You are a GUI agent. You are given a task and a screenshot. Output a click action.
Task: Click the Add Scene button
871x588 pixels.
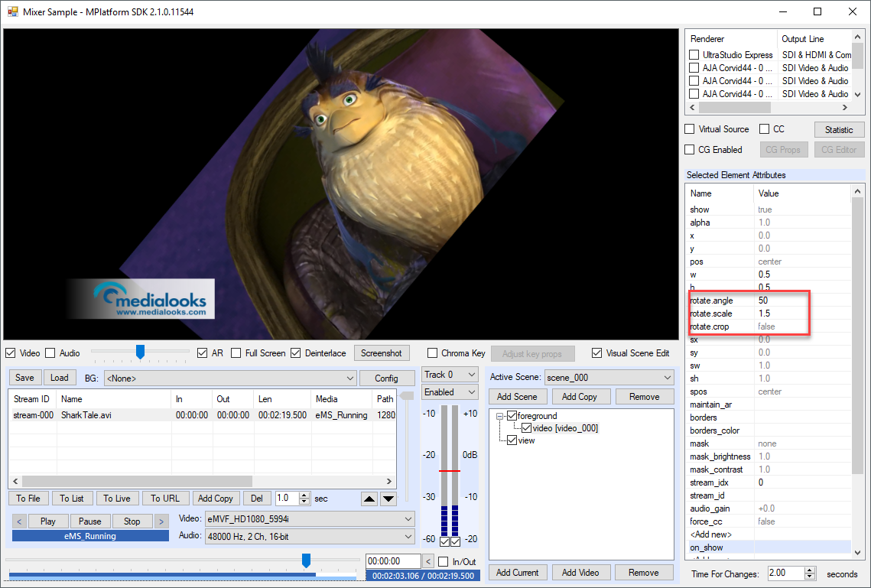tap(517, 397)
